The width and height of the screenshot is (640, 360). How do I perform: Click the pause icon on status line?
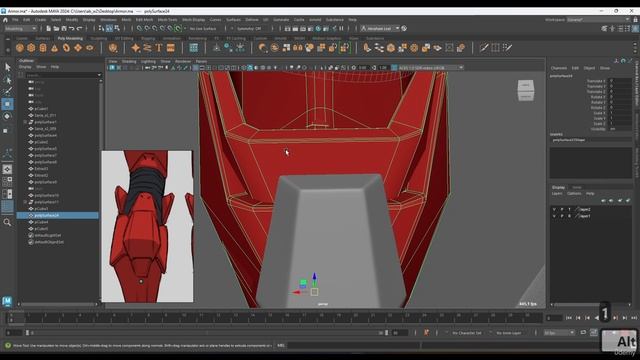(341, 29)
